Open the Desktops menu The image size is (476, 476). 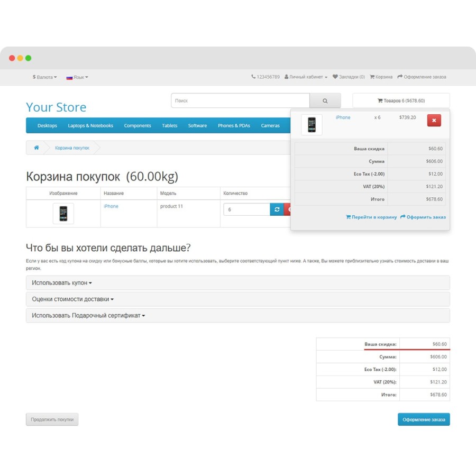(x=47, y=125)
